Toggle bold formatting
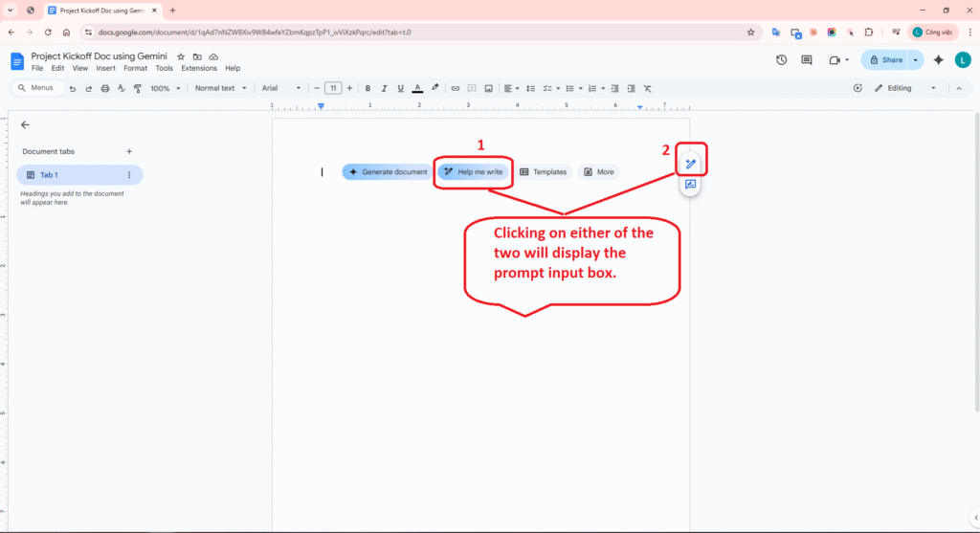Viewport: 980px width, 533px height. point(367,88)
